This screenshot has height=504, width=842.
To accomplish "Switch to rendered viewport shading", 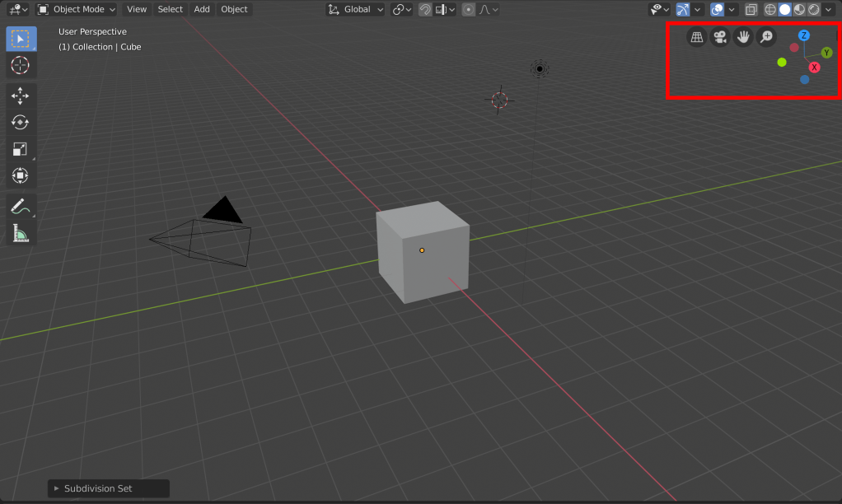I will coord(813,10).
